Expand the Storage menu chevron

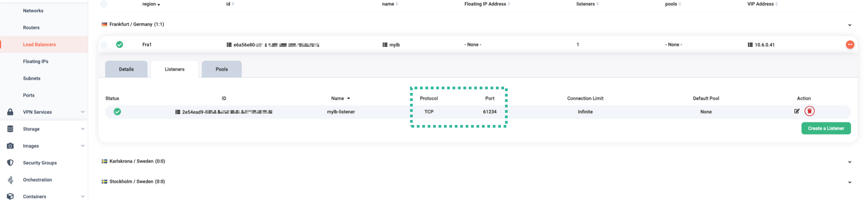[x=83, y=129]
